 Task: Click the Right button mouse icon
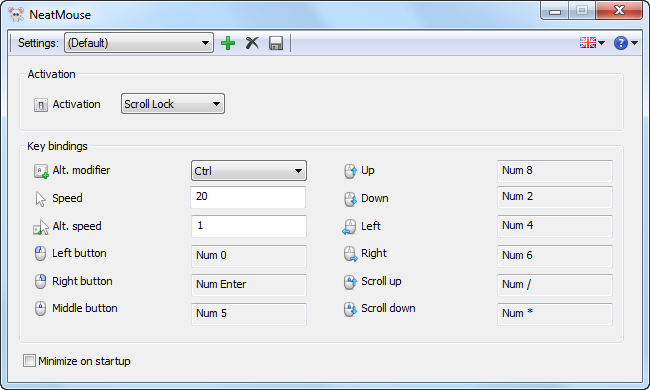pyautogui.click(x=40, y=281)
